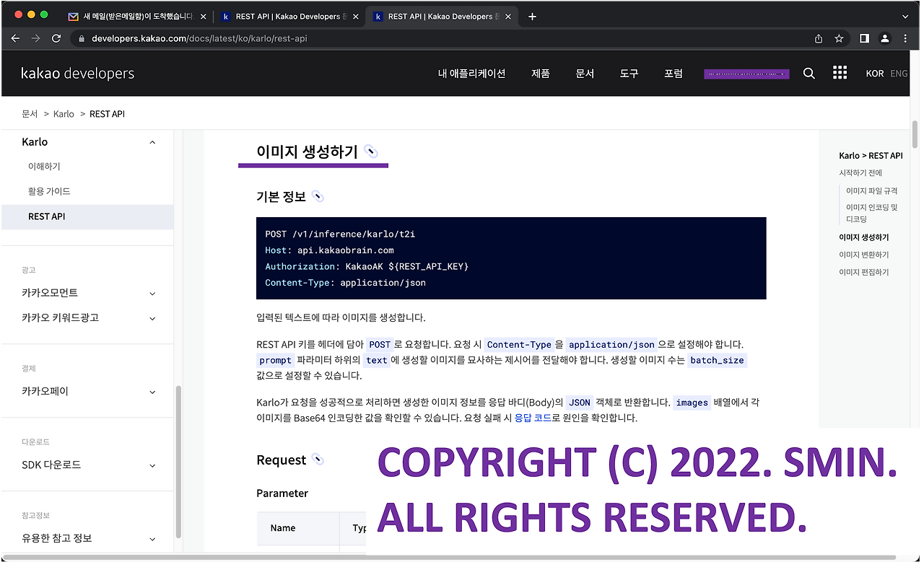The width and height of the screenshot is (924, 562).
Task: Click the Parameter subheading
Action: 282,493
